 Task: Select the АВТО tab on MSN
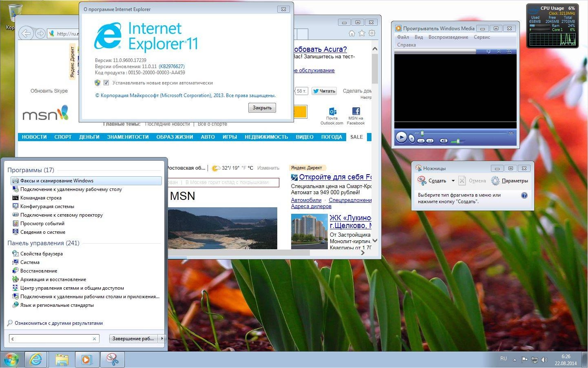click(x=208, y=137)
